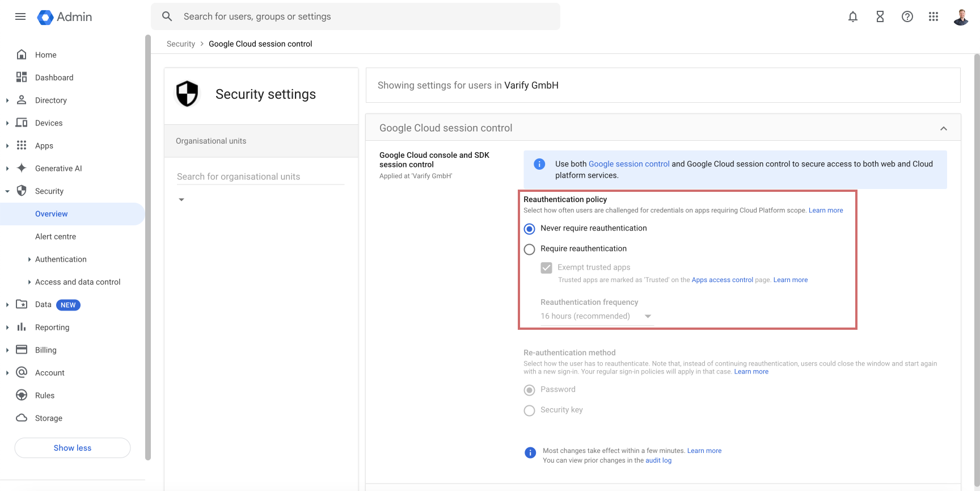980x491 pixels.
Task: Click Learn more beside Reauthentication policy
Action: [x=826, y=211]
